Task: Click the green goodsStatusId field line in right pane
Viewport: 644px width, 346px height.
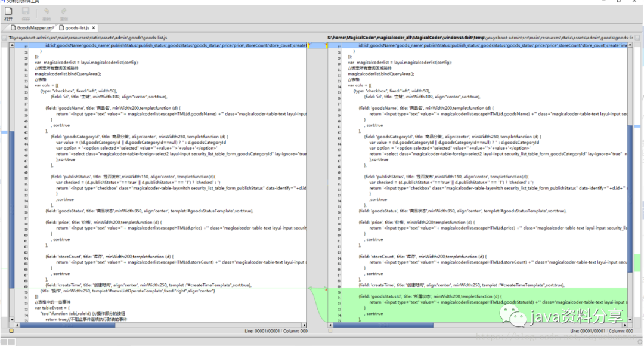Action: click(431, 296)
